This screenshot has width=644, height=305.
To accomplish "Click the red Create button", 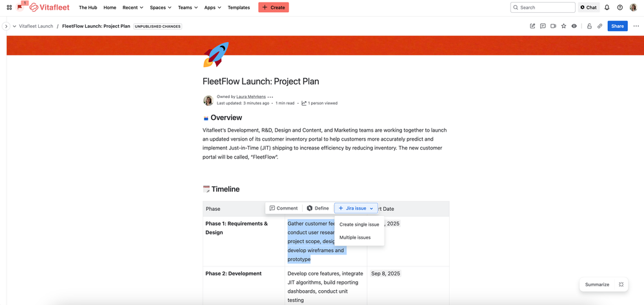I will click(274, 7).
